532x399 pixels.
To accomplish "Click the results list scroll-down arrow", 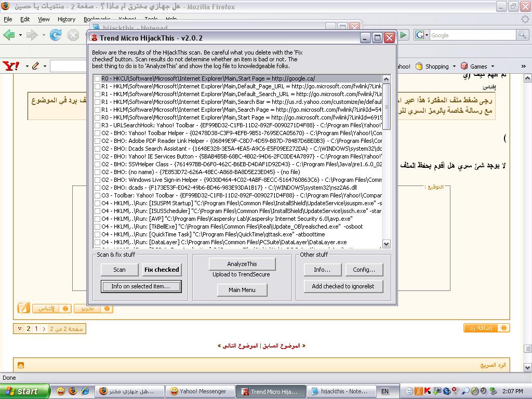I will point(386,244).
